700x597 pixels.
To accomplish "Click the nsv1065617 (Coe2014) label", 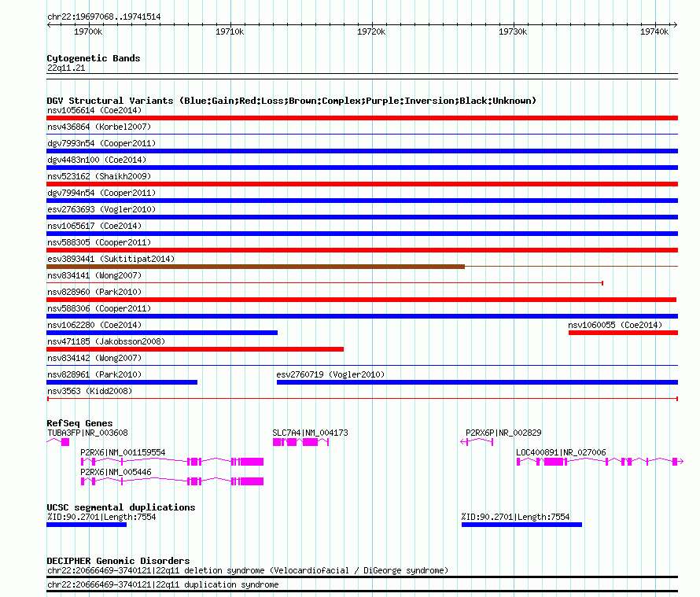I will 94,226.
